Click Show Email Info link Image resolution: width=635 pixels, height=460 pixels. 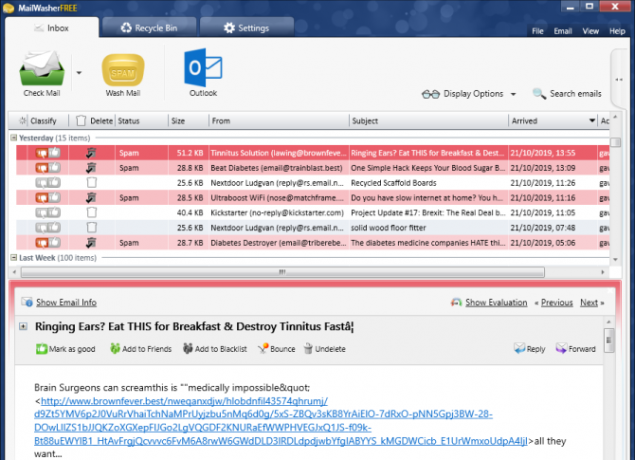(x=66, y=302)
